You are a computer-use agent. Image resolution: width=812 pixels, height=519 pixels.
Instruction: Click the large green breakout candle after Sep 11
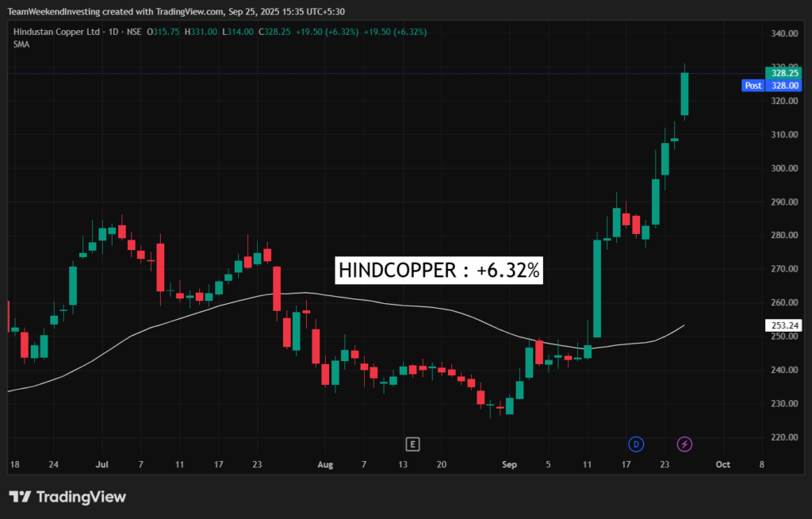597,289
